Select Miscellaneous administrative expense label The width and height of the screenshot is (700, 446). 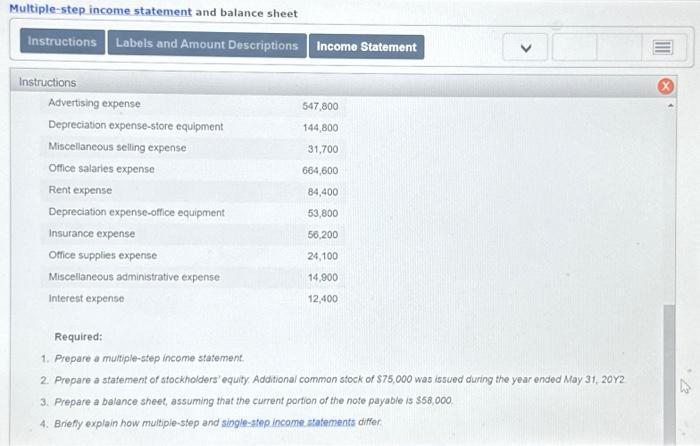(x=134, y=277)
